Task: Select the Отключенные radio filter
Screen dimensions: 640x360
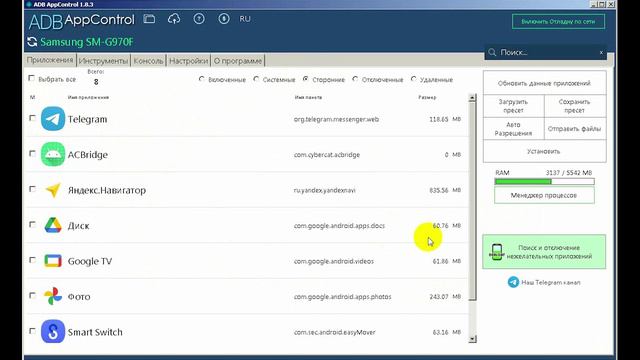Action: click(x=355, y=79)
